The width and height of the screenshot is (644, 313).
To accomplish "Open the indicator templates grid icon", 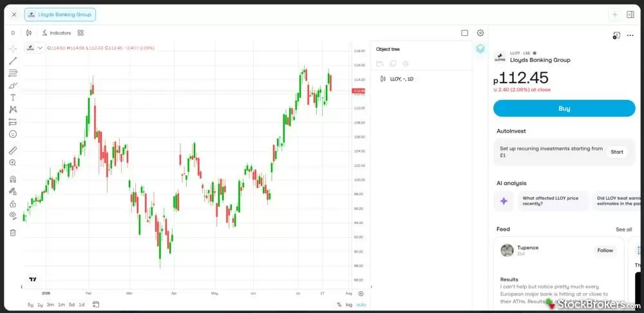I will 80,33.
